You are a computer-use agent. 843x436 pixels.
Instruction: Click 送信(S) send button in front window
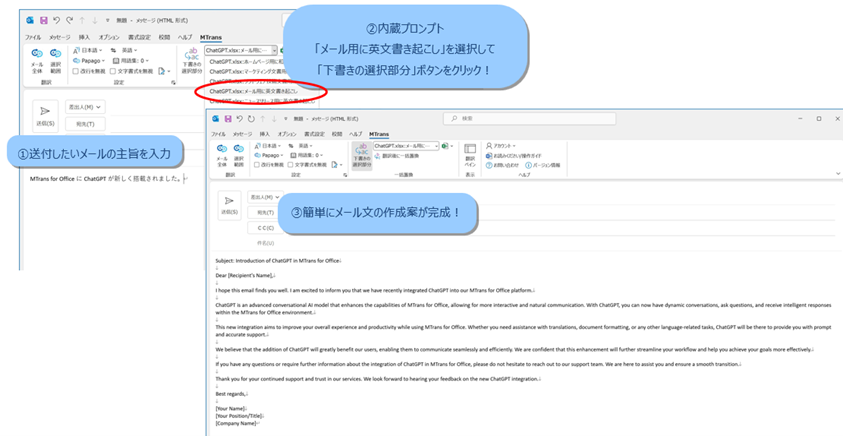click(229, 205)
